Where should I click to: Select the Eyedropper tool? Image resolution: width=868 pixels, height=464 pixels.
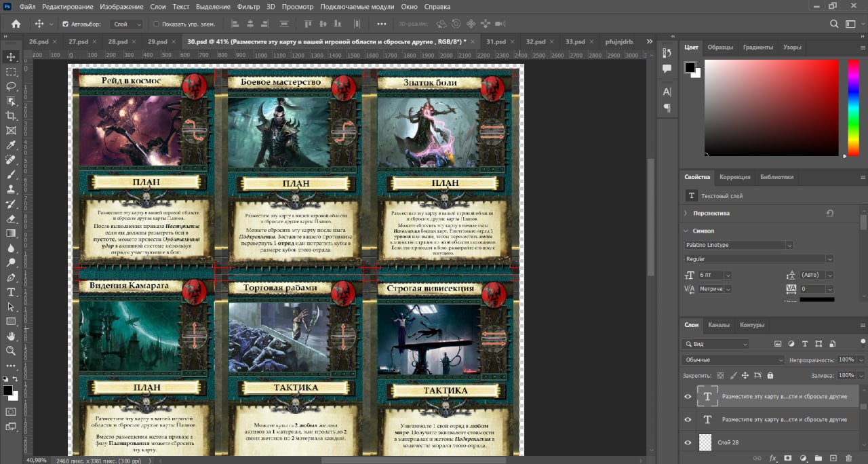click(11, 145)
